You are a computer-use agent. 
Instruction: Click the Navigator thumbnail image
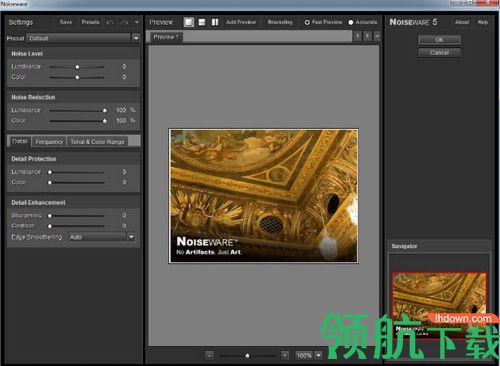point(439,306)
